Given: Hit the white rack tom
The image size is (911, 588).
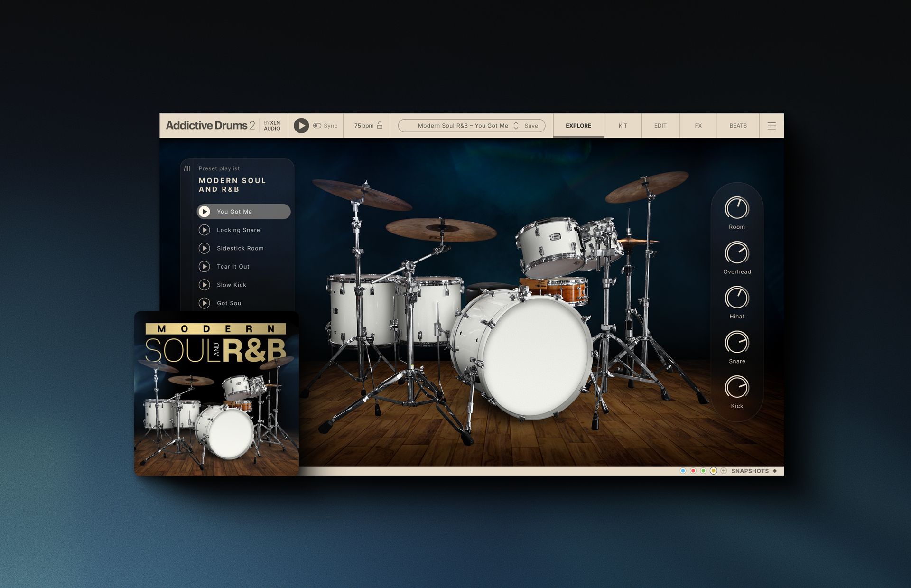Looking at the screenshot, I should tap(550, 247).
